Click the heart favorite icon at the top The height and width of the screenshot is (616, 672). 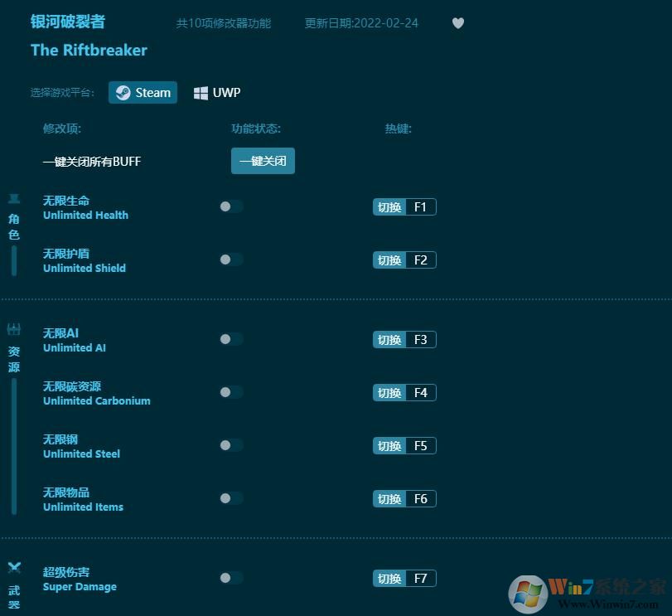pyautogui.click(x=458, y=23)
